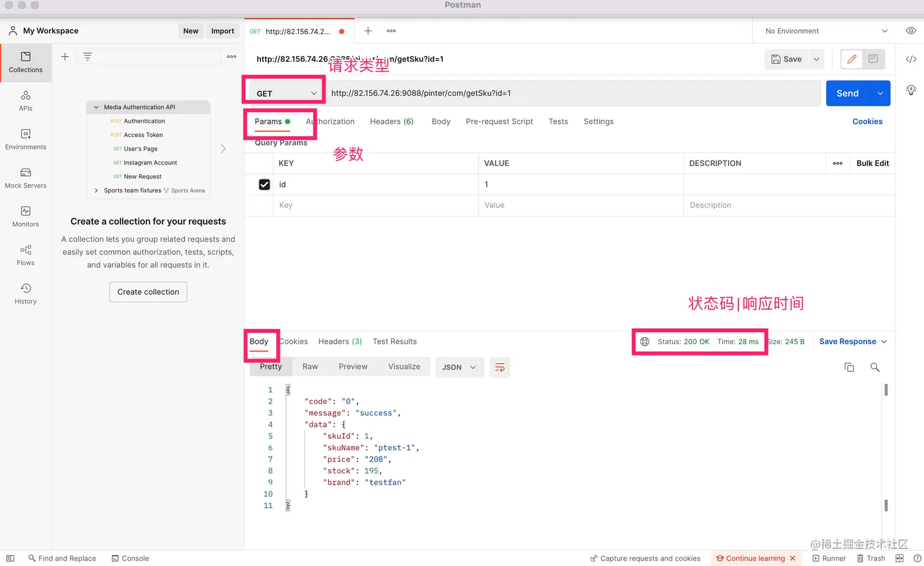The image size is (924, 566).
Task: Open collections panel more options menu
Action: [x=232, y=57]
